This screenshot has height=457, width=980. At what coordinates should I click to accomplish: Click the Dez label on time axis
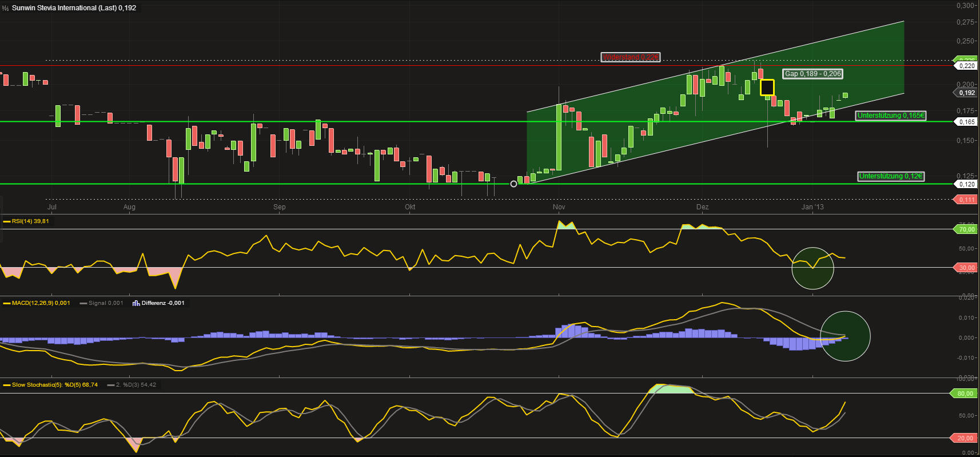[702, 207]
